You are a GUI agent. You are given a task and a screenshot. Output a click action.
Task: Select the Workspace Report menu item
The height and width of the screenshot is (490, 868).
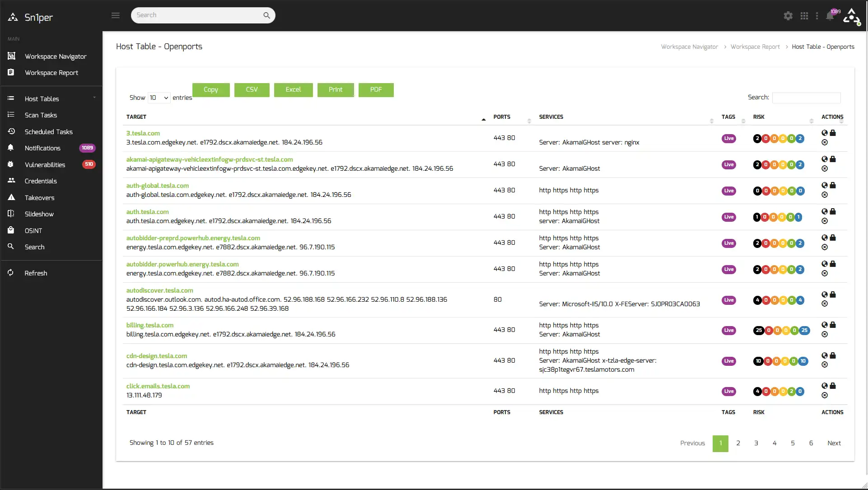pyautogui.click(x=51, y=73)
